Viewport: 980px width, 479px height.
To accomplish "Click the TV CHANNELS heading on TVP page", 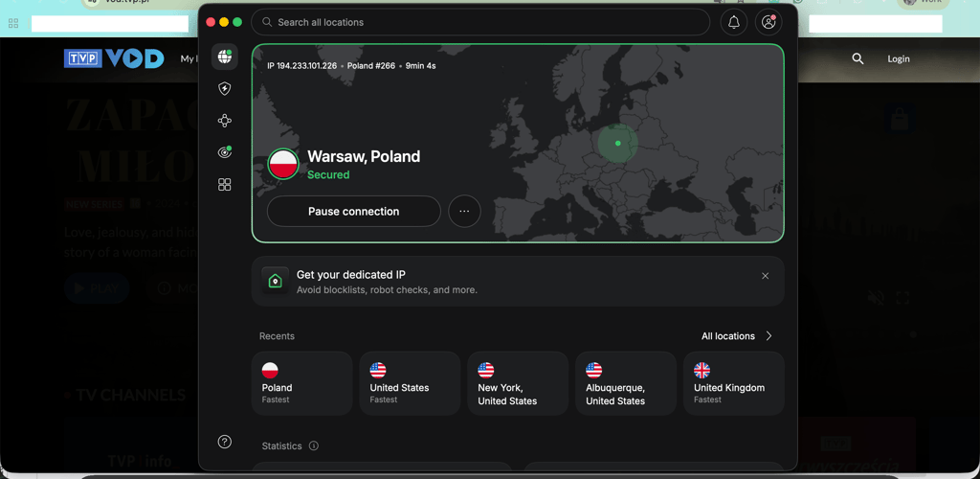I will click(130, 396).
